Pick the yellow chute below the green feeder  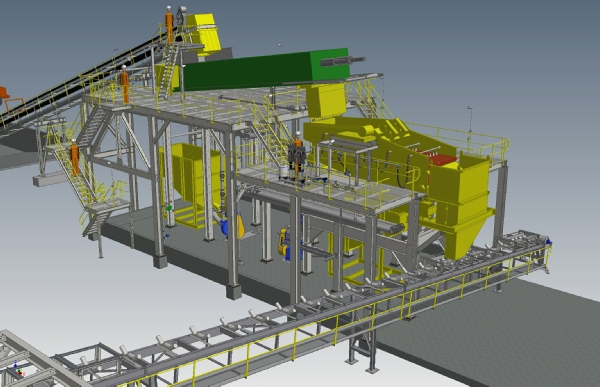coord(326,101)
